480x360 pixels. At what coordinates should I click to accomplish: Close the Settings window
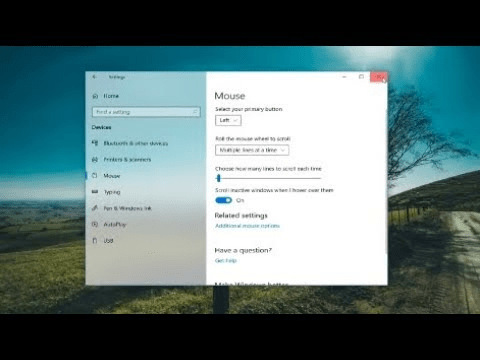point(379,77)
